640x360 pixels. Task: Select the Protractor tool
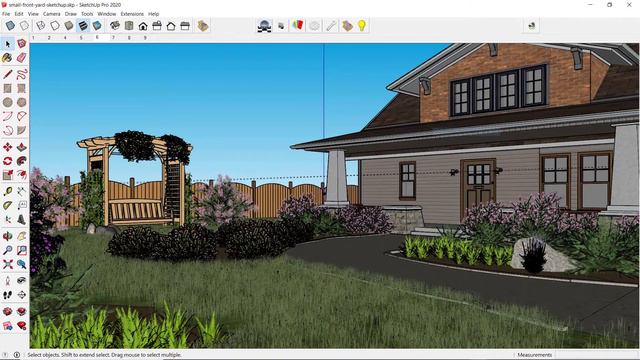[x=8, y=205]
